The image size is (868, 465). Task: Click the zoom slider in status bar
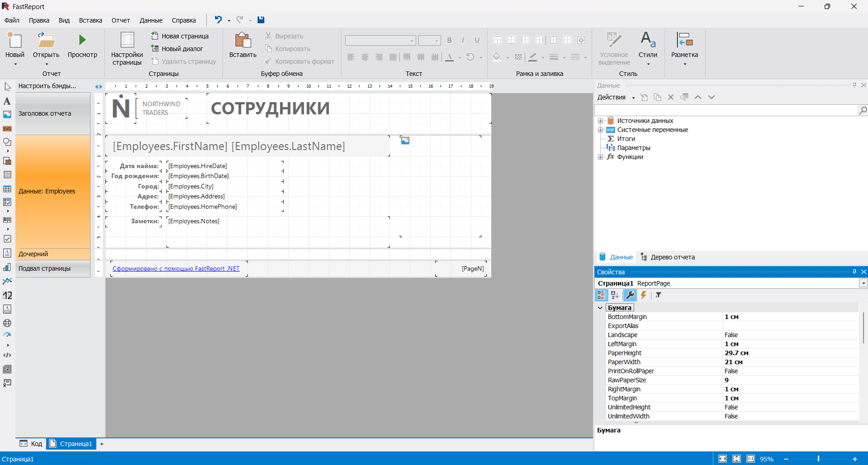818,459
